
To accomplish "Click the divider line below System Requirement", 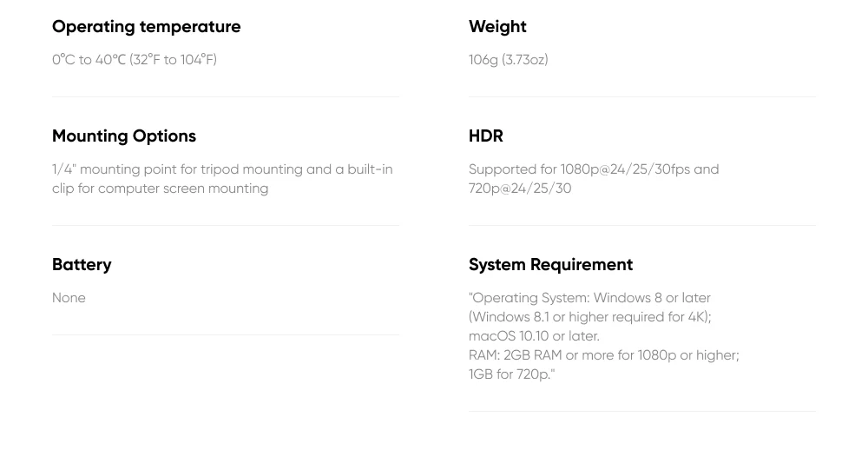I will click(642, 412).
